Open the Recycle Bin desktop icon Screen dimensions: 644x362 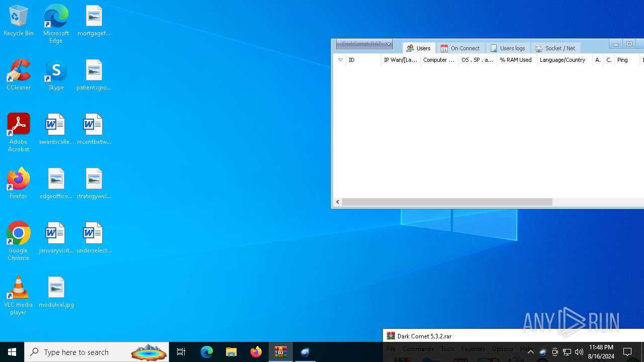19,21
